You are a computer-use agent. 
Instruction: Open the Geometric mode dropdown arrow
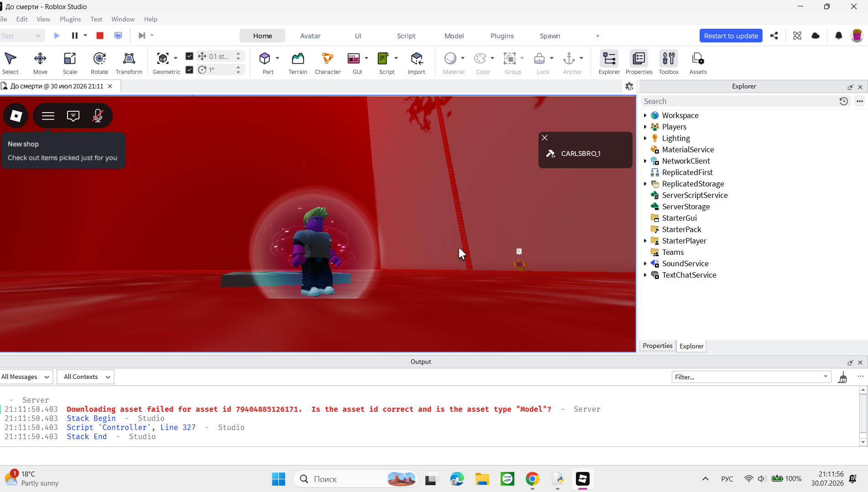(x=176, y=58)
